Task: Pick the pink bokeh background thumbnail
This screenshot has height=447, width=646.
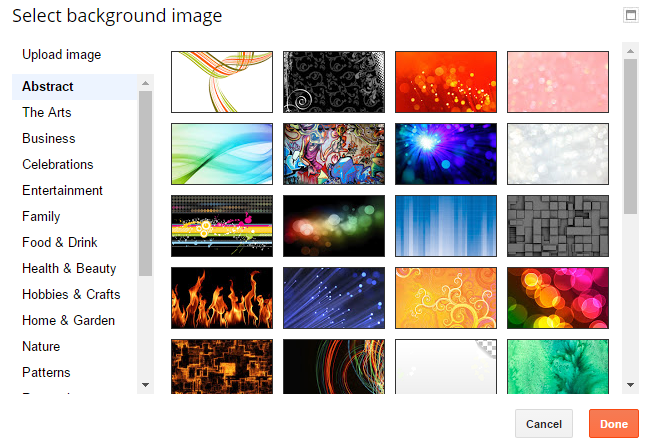Action: [x=557, y=82]
